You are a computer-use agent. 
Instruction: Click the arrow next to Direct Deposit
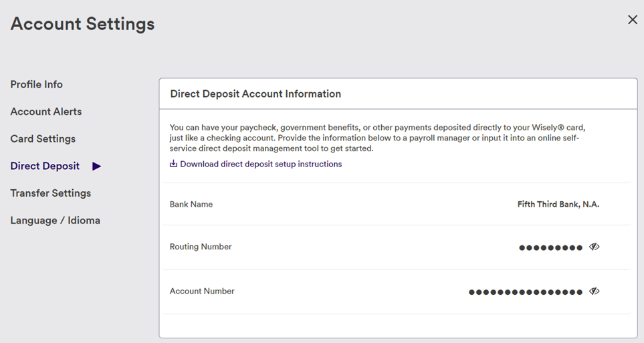point(96,166)
